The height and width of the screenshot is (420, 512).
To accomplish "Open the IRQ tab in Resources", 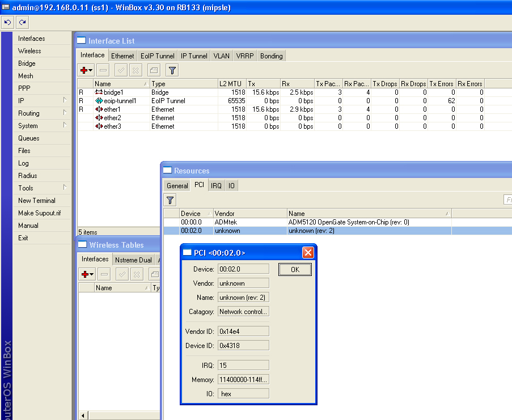I will pos(216,186).
